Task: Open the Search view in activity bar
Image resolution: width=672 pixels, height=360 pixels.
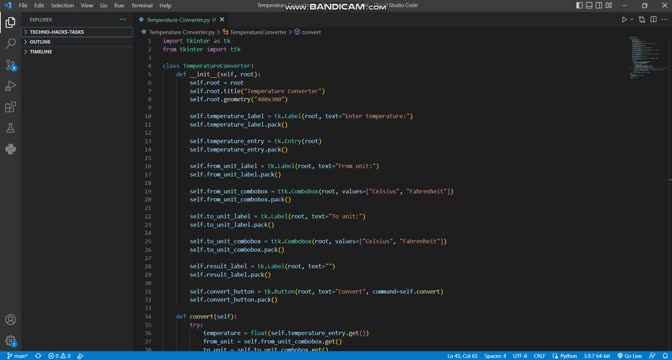Action: (11, 43)
